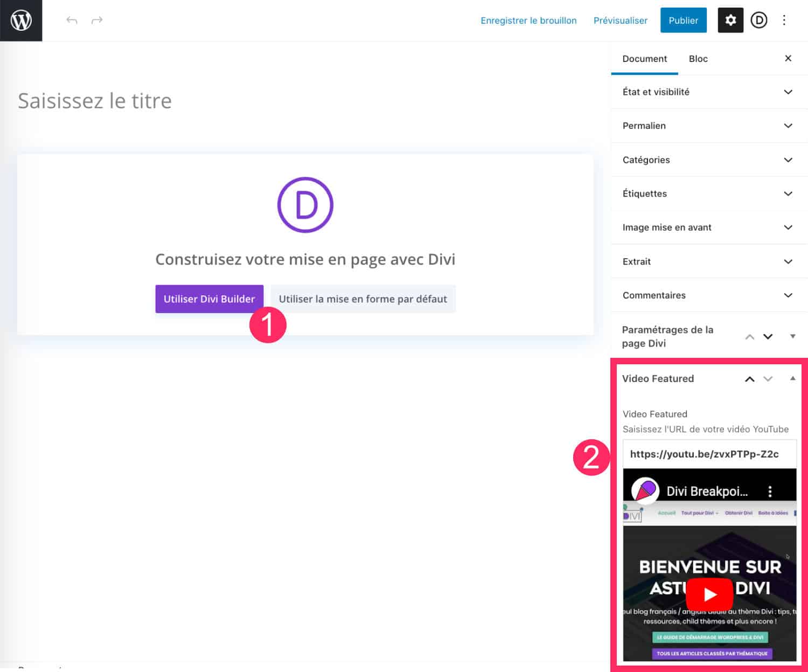Viewport: 808px width, 672px height.
Task: Undo the last action
Action: [x=72, y=20]
